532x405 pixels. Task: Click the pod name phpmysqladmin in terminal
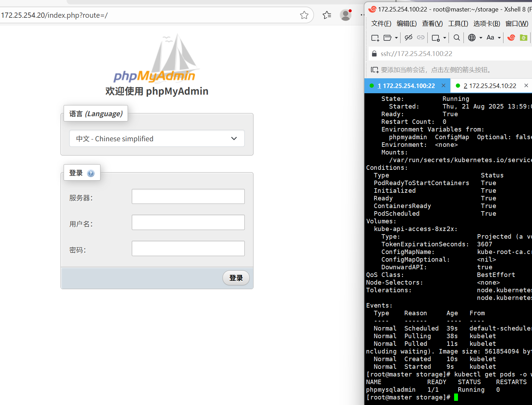pos(391,390)
